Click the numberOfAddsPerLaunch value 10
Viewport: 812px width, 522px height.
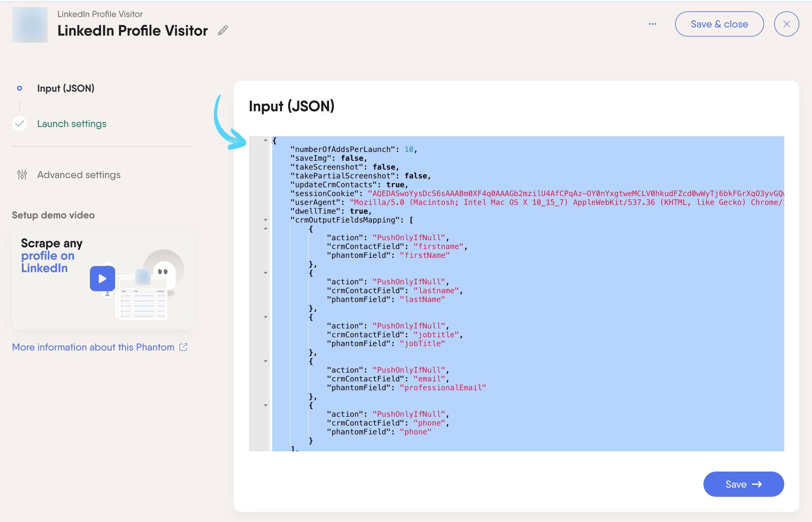click(409, 149)
